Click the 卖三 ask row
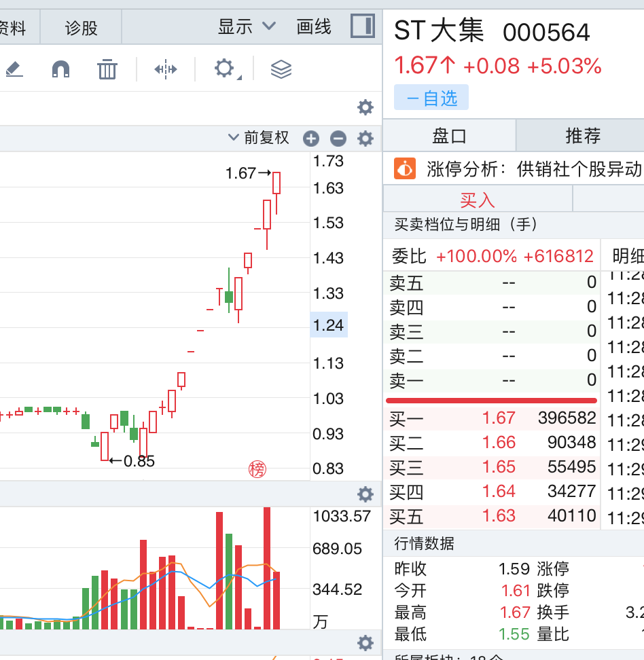 tap(492, 331)
